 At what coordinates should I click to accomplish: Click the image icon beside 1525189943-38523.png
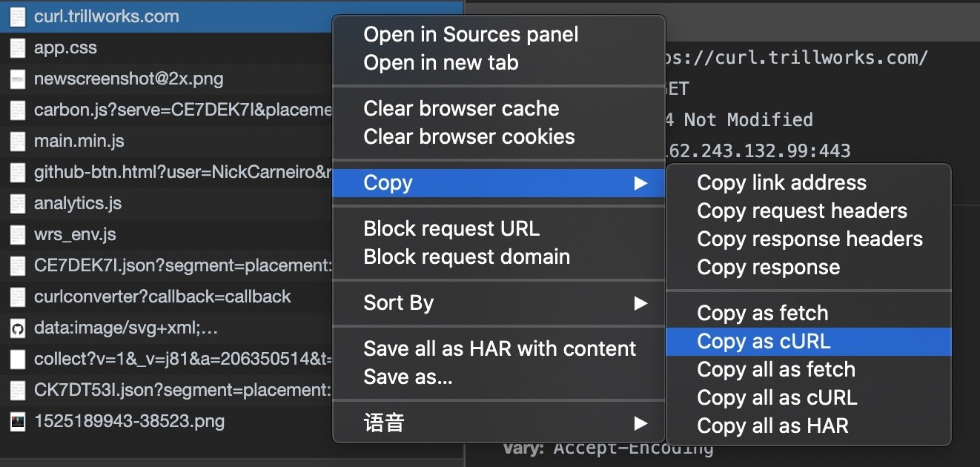(17, 422)
